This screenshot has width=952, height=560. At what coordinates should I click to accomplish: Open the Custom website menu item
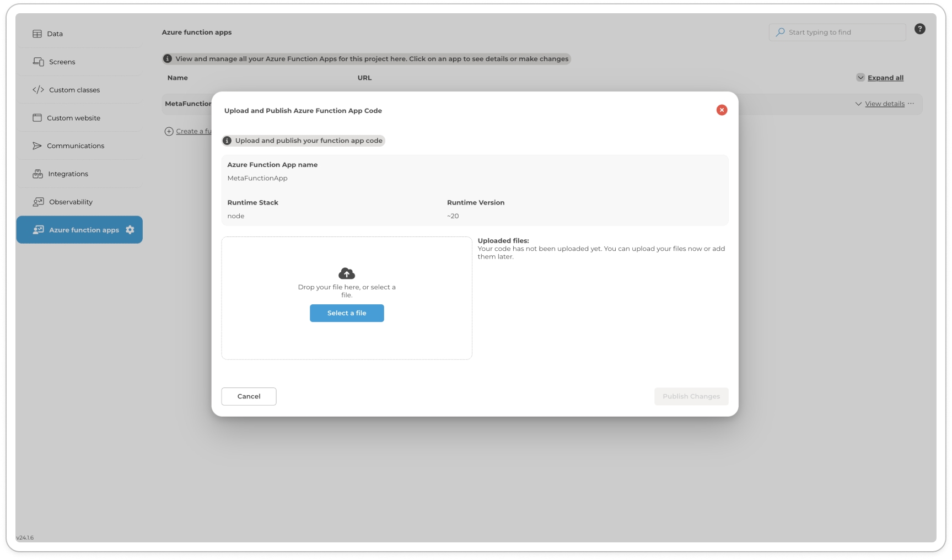(73, 118)
